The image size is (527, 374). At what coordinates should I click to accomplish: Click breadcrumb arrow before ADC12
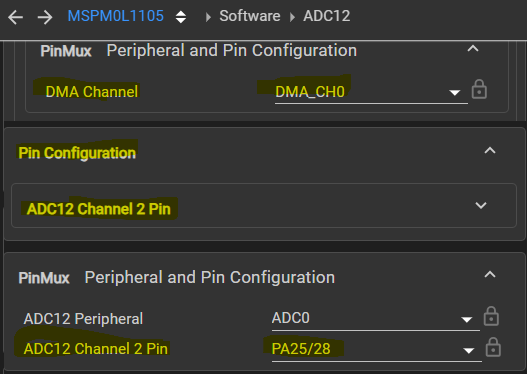pos(292,17)
